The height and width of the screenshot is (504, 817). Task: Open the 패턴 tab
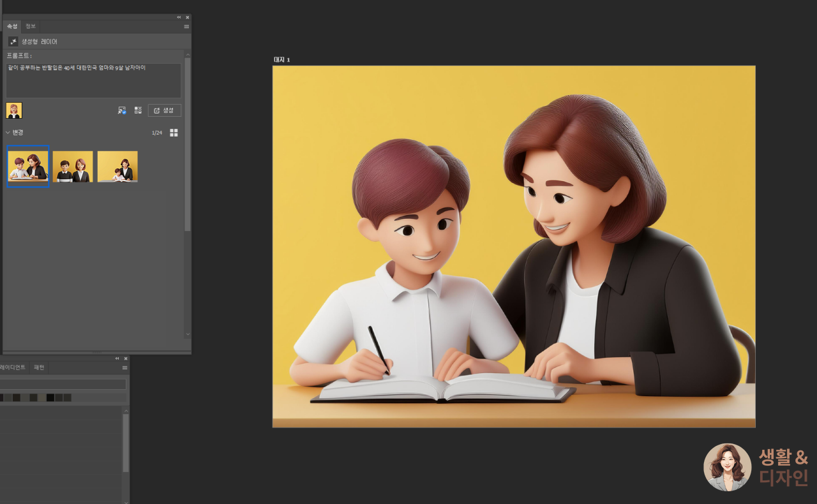pyautogui.click(x=39, y=367)
